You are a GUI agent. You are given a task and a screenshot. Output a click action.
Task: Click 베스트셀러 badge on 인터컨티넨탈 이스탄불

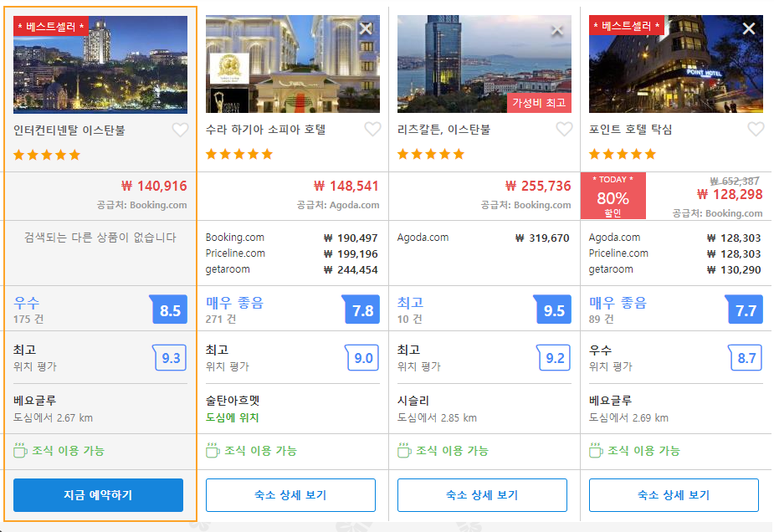(51, 26)
